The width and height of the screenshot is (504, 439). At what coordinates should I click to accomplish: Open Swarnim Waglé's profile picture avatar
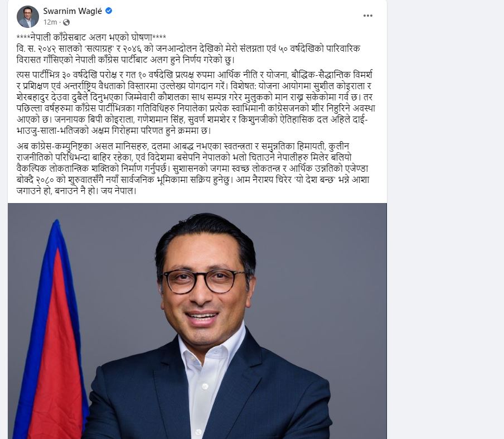pos(28,17)
